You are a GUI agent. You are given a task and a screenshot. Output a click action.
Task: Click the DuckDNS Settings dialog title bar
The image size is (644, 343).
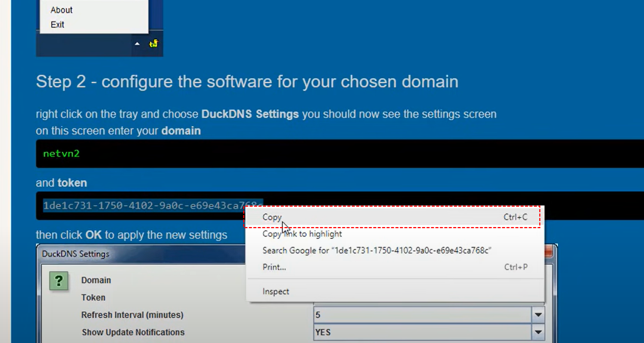(x=141, y=254)
